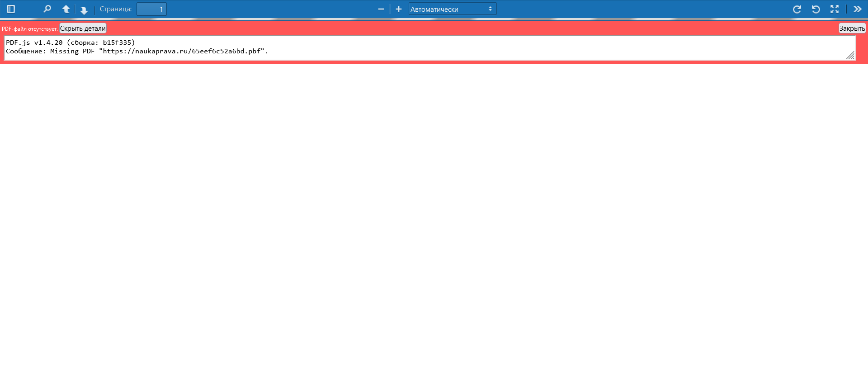
Task: Click the 'Страница:' label
Action: [116, 9]
